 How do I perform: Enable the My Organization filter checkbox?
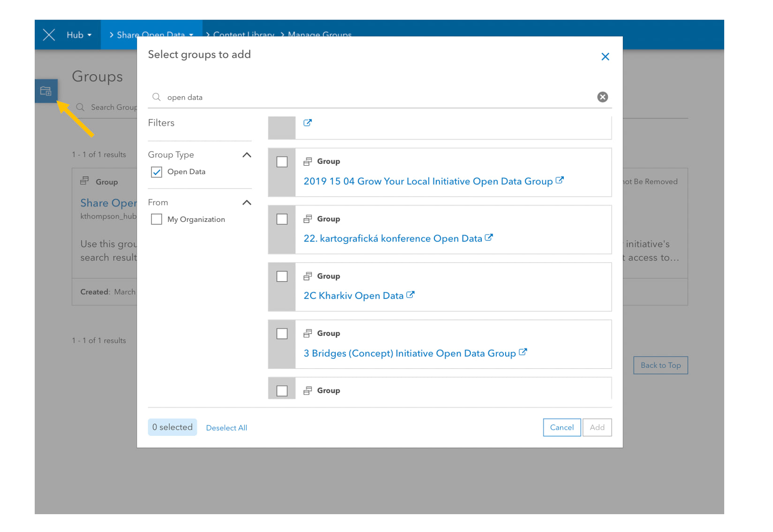[x=157, y=220]
